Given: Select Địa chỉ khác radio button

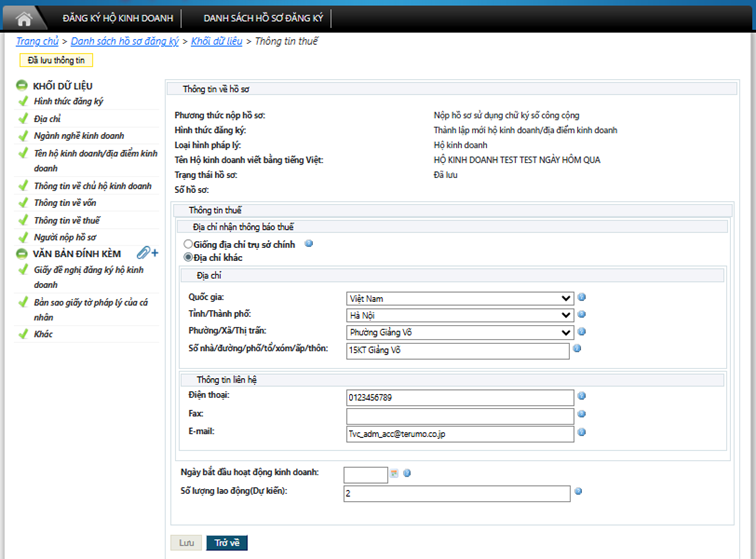Looking at the screenshot, I should [x=187, y=257].
